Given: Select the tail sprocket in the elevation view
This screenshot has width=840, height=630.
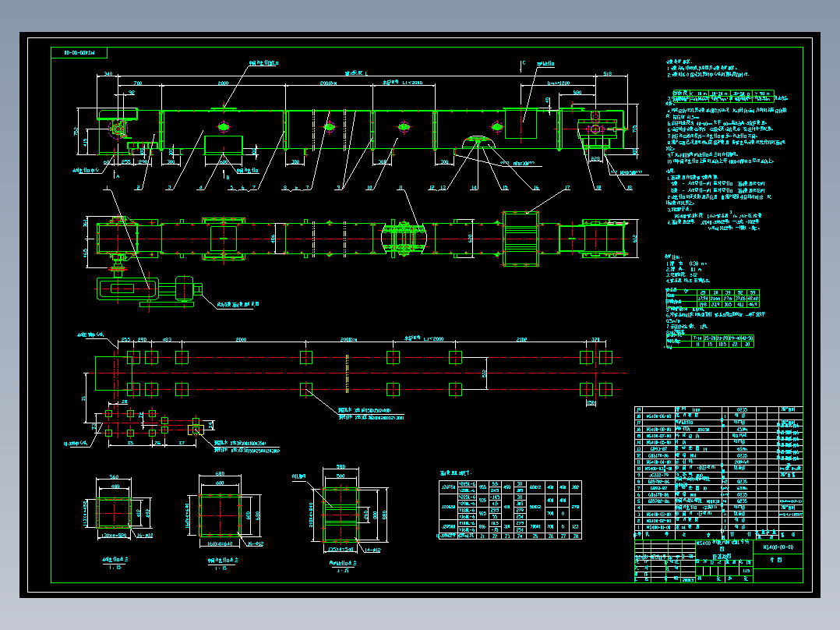Looking at the screenshot, I should [x=595, y=129].
